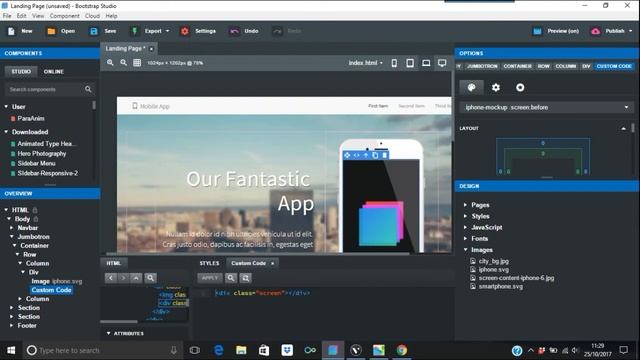640x360 pixels.
Task: Open the animation circle options icon
Action: pos(520,87)
